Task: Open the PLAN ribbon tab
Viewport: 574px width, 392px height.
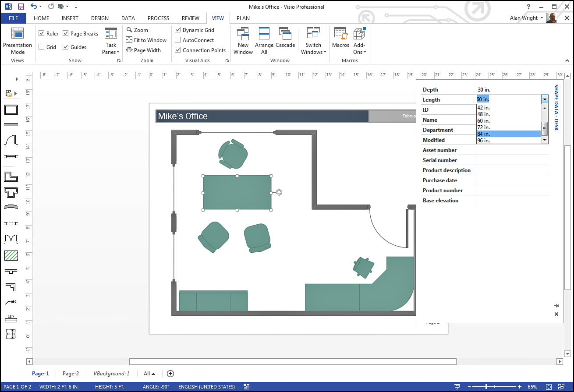Action: point(243,18)
